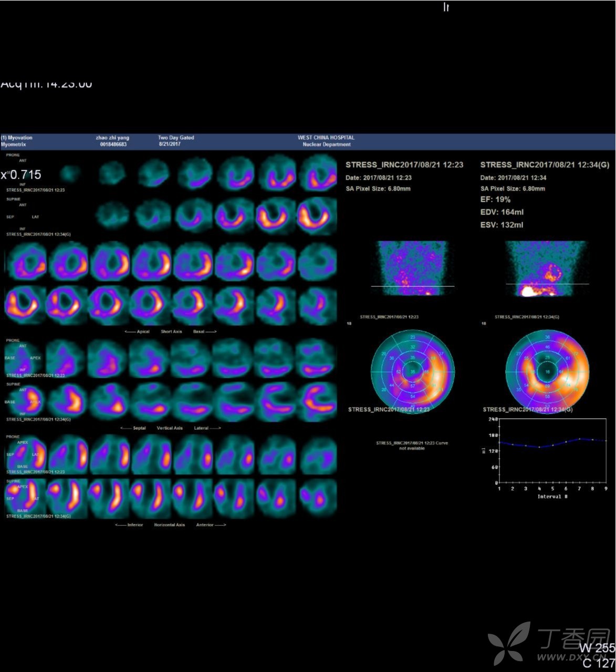Select the patient ID '0018486683'

pos(113,144)
